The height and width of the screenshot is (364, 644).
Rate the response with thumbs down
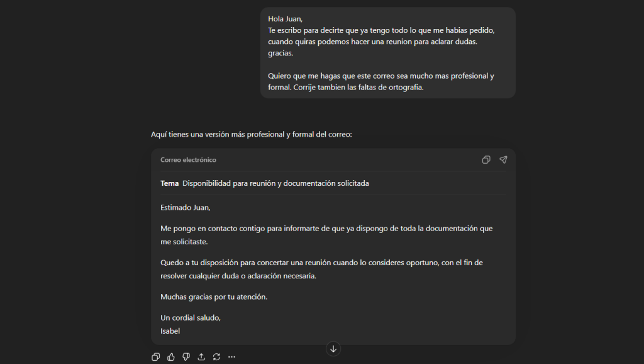(x=186, y=356)
